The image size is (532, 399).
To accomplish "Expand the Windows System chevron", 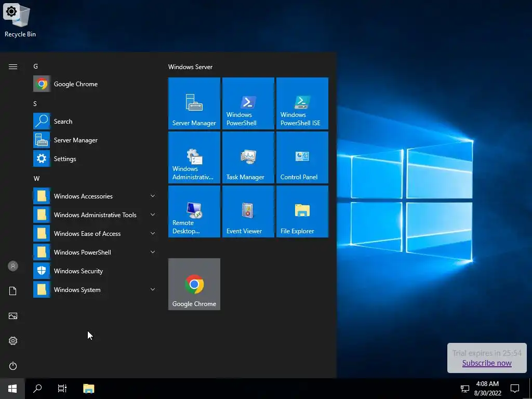I will [153, 289].
